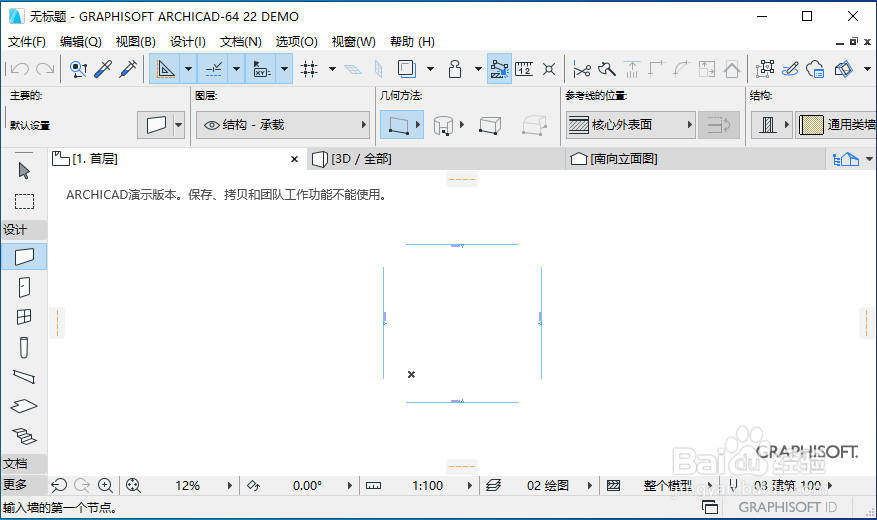Open the guide lines dropdown arrow
The width and height of the screenshot is (877, 520).
click(x=188, y=69)
